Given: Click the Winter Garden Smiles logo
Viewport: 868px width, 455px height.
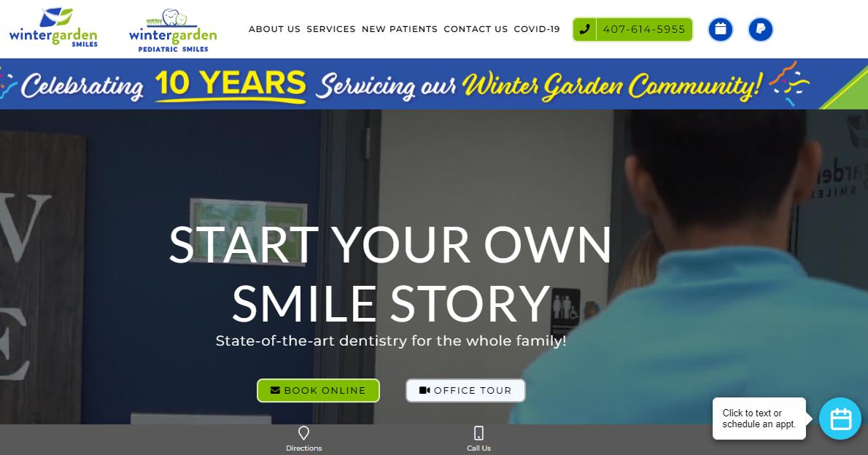Looking at the screenshot, I should coord(53,28).
